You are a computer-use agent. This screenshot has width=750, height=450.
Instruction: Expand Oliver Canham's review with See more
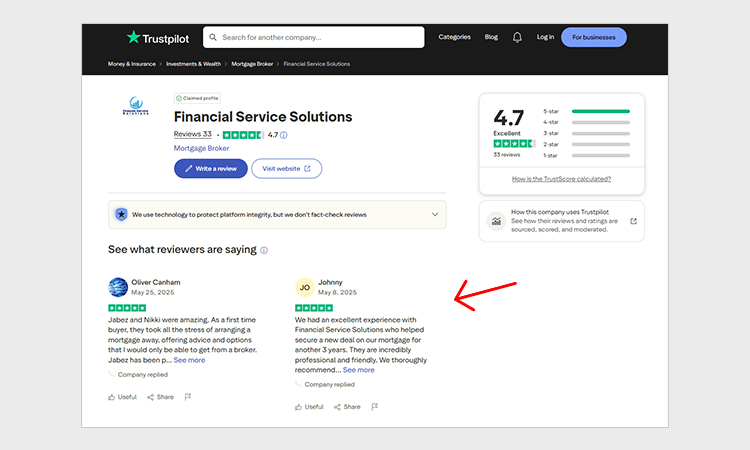point(189,360)
